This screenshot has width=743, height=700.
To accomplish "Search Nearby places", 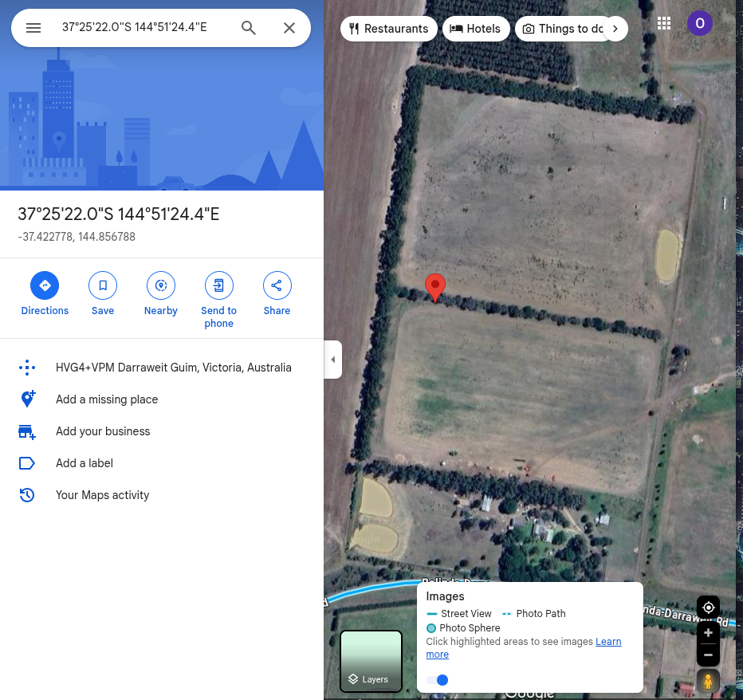I will click(x=160, y=294).
